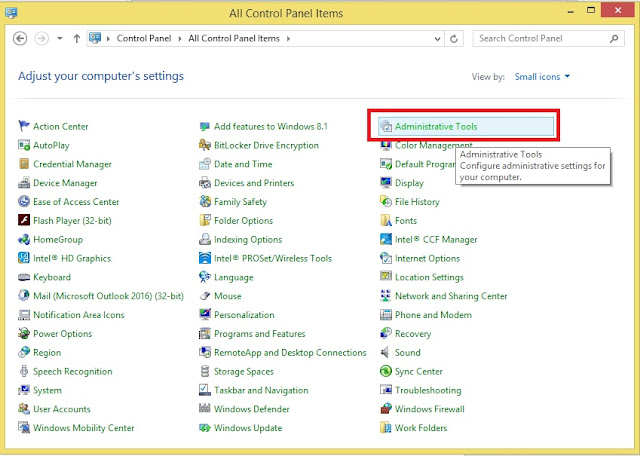Open the Windows Firewall icon
640x456 pixels.
pyautogui.click(x=386, y=409)
